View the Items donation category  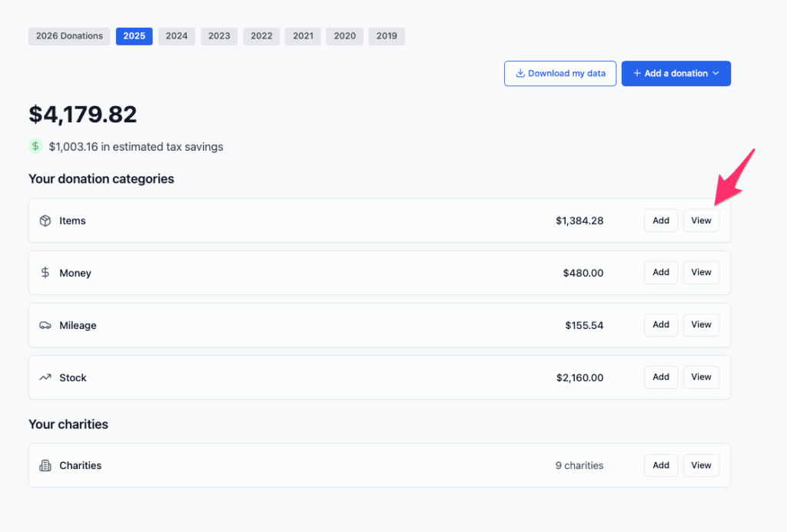701,221
